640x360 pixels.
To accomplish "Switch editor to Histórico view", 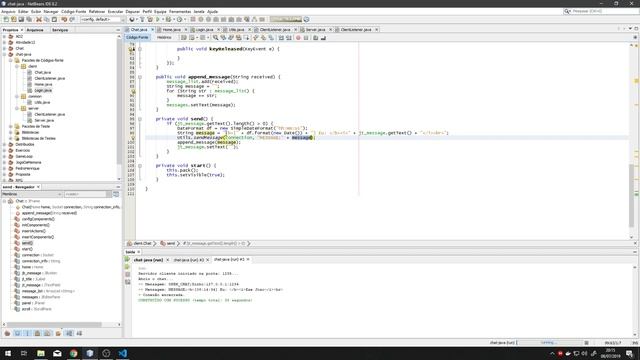I will (x=164, y=38).
